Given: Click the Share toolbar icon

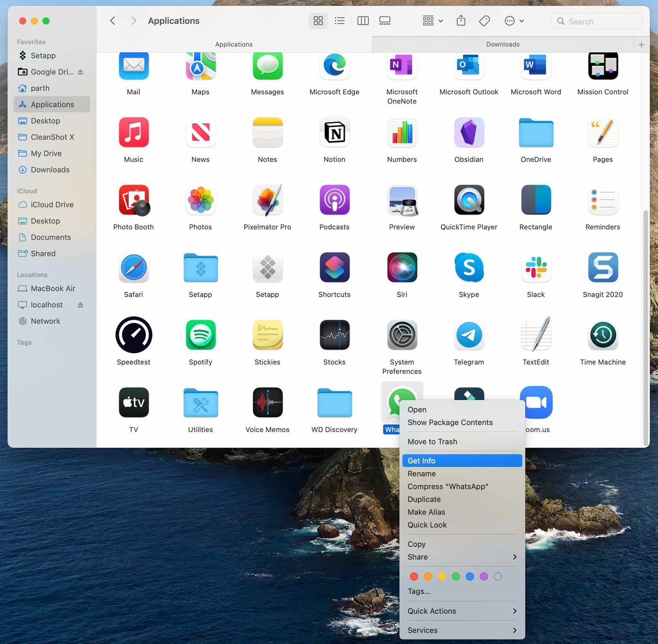Looking at the screenshot, I should click(461, 21).
